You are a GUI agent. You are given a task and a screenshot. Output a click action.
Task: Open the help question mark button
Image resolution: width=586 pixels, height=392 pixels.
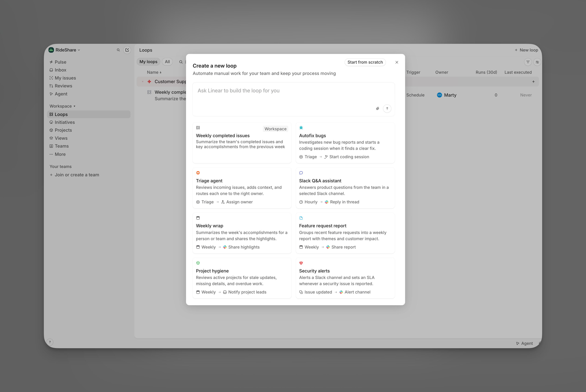click(50, 342)
